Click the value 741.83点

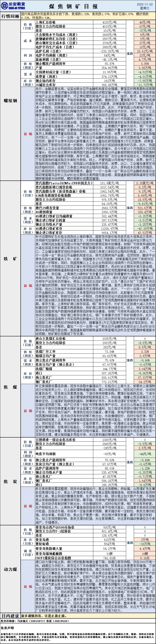point(110,558)
